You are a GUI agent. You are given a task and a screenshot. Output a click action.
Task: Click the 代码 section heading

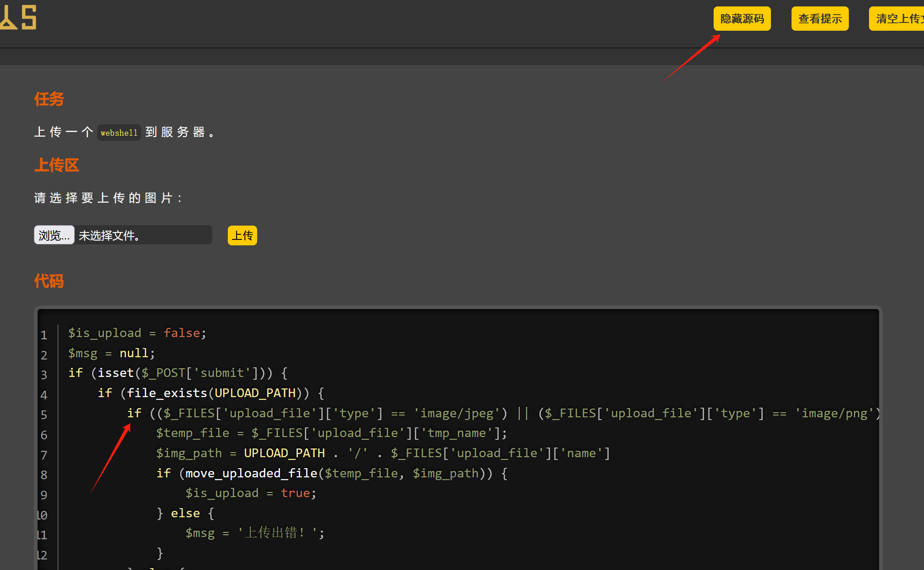pyautogui.click(x=49, y=281)
